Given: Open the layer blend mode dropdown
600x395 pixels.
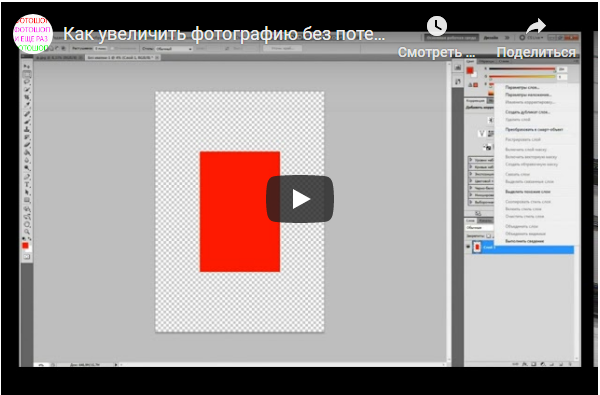Looking at the screenshot, I should [x=479, y=228].
